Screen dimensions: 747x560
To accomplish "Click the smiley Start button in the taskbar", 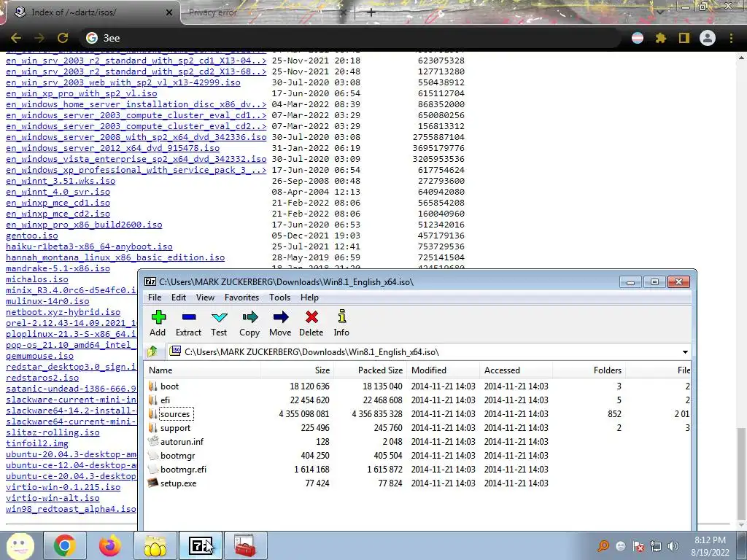I will click(x=20, y=545).
